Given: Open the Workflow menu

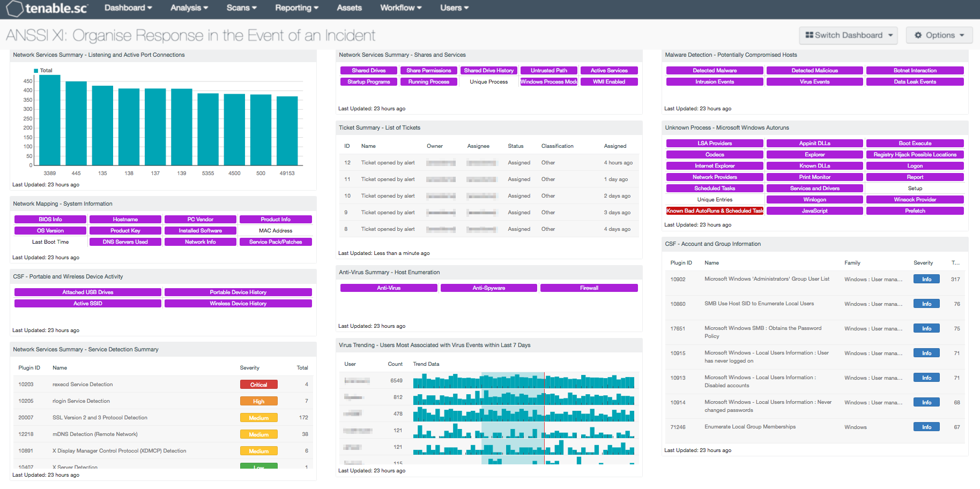Looking at the screenshot, I should [400, 8].
